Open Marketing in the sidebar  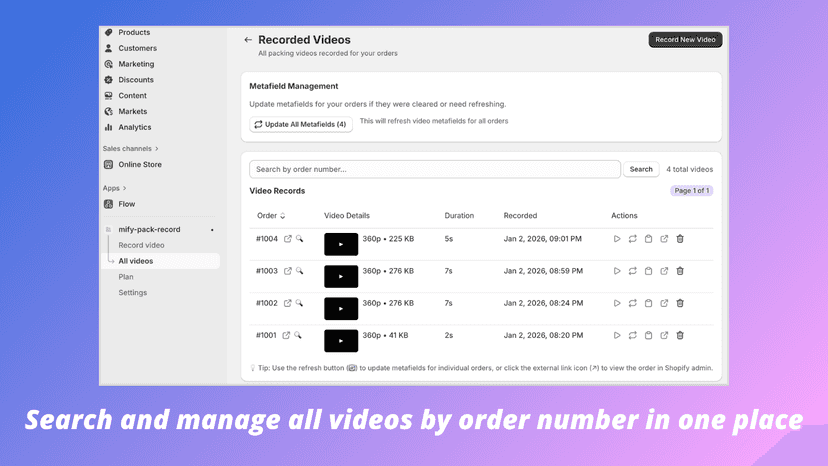[136, 64]
